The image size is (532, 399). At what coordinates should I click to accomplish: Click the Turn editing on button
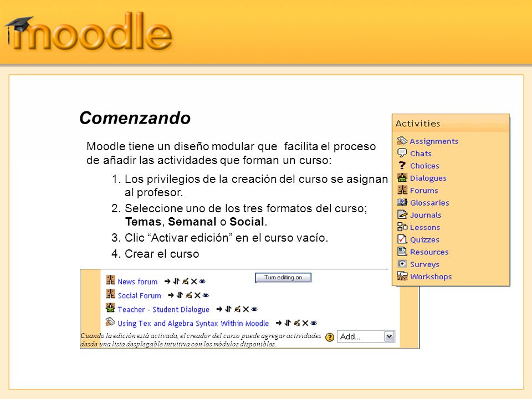pos(283,277)
